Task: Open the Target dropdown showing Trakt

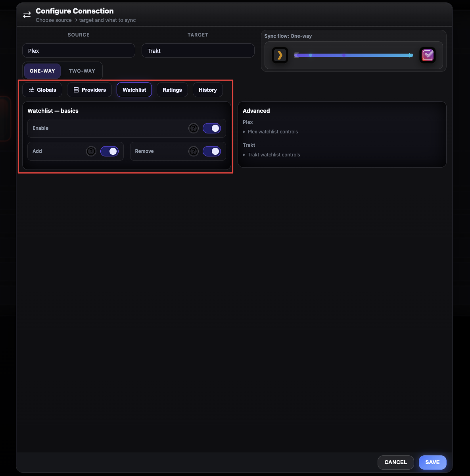Action: pyautogui.click(x=198, y=51)
